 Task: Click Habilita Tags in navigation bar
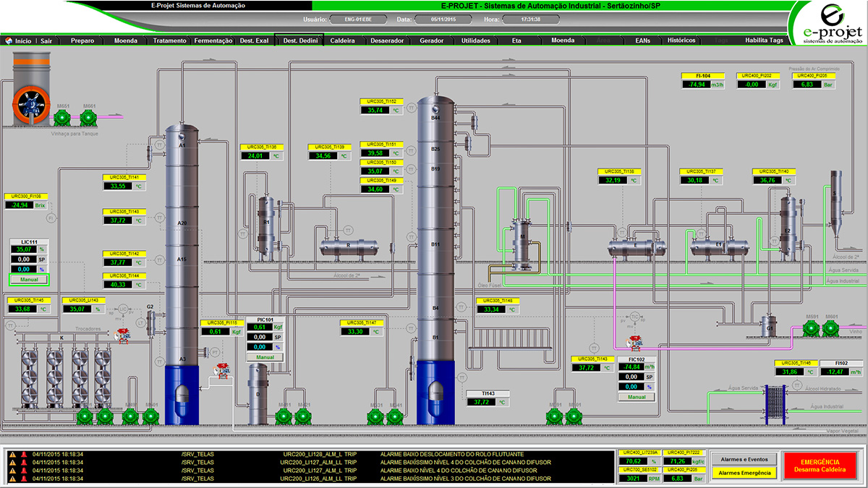coord(764,41)
